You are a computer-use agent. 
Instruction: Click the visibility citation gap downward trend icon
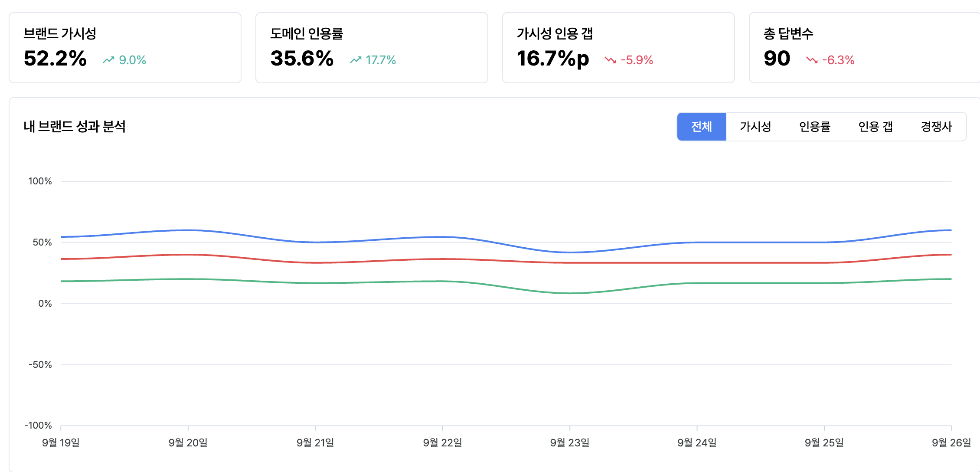point(610,60)
